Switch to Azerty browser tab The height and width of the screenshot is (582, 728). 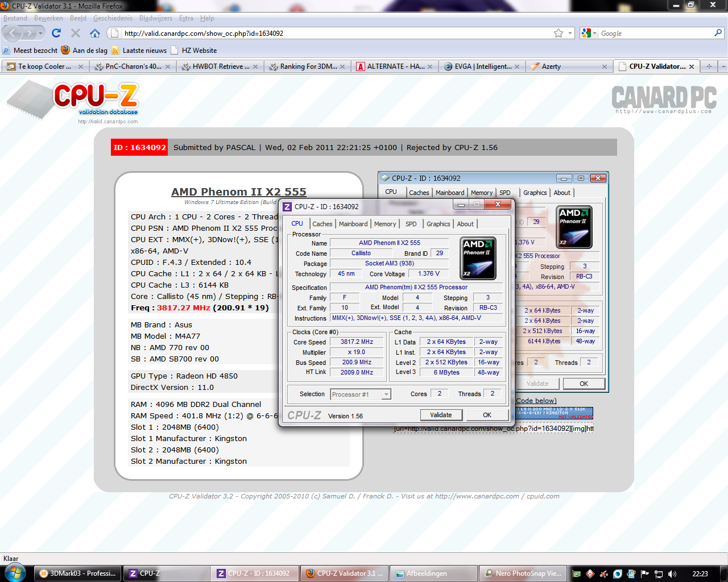tap(569, 66)
